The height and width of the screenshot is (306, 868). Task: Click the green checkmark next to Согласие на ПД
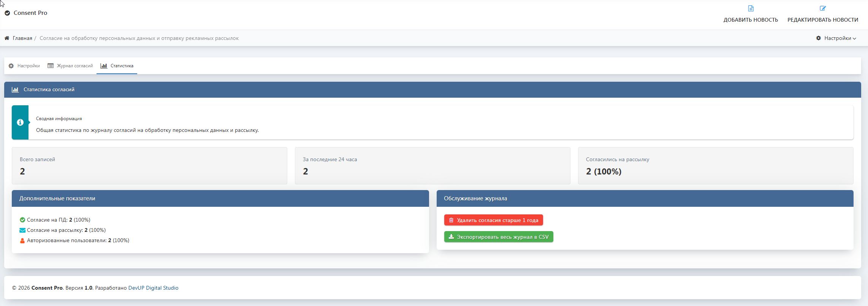tap(22, 220)
